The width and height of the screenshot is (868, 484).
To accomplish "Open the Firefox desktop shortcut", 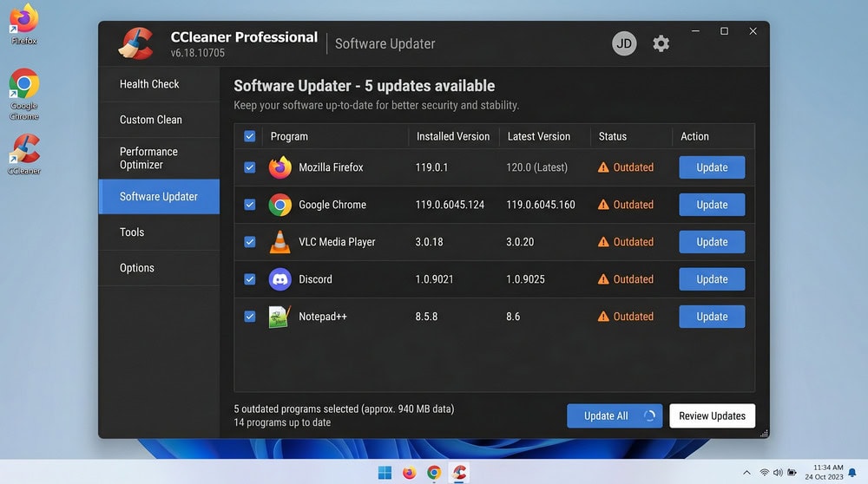I will tap(23, 24).
